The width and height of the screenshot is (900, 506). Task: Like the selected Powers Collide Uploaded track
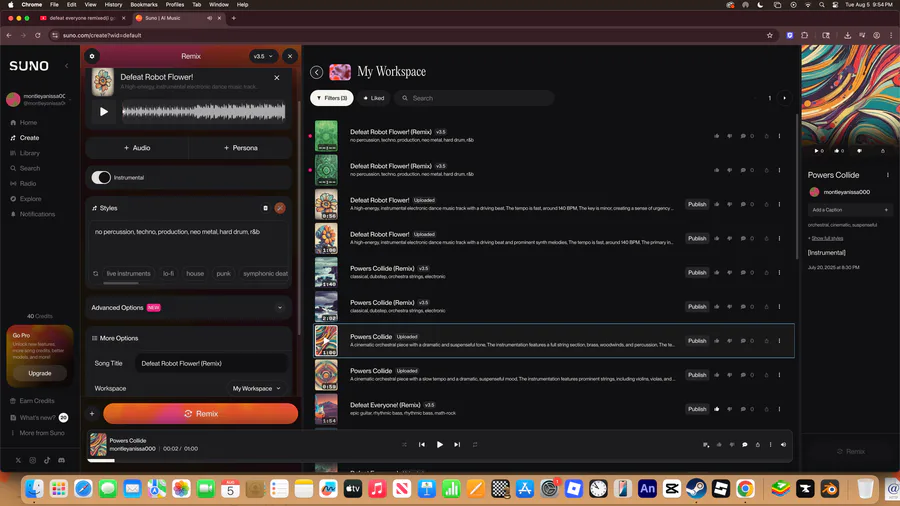click(x=716, y=341)
